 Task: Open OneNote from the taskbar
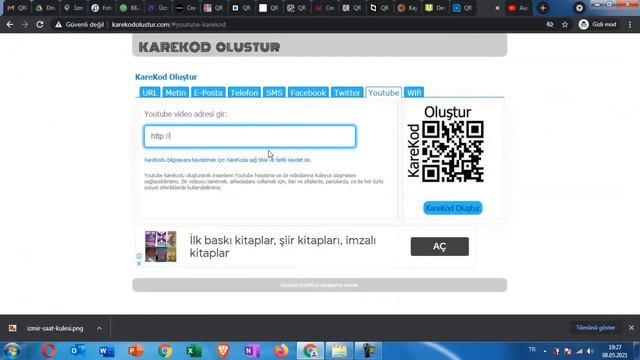(252, 351)
